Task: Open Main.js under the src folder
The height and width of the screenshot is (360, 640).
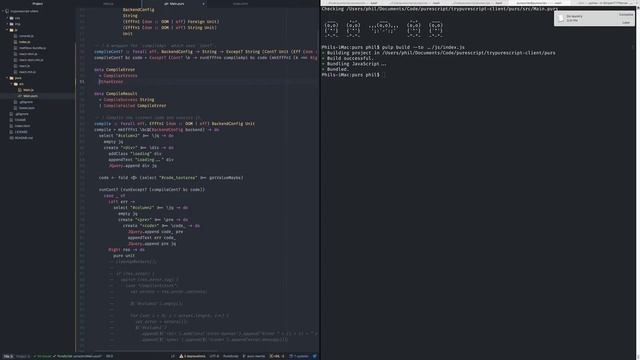Action: (x=28, y=90)
